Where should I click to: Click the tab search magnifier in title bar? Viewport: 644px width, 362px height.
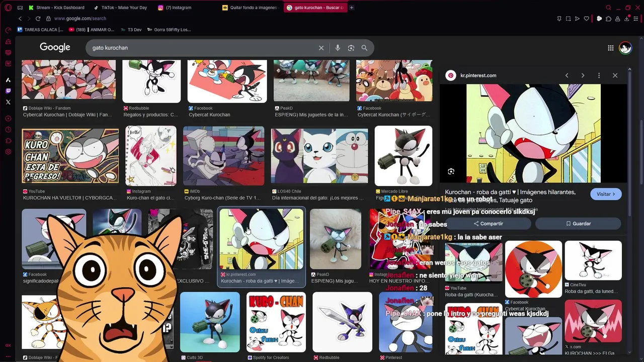coord(608,8)
